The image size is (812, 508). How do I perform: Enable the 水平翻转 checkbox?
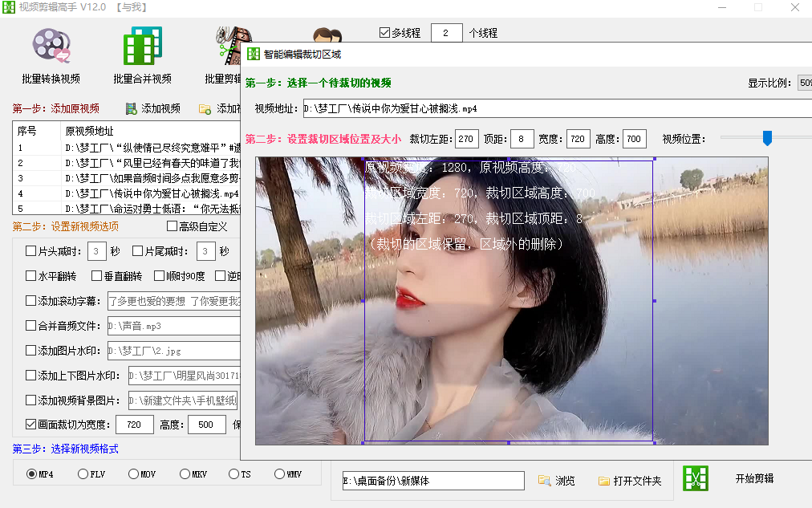[30, 275]
